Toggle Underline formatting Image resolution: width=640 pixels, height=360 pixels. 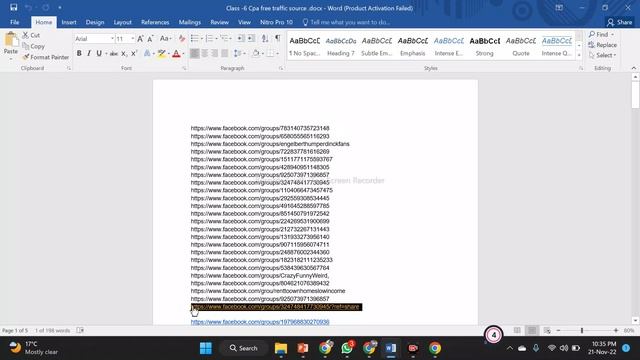click(99, 53)
